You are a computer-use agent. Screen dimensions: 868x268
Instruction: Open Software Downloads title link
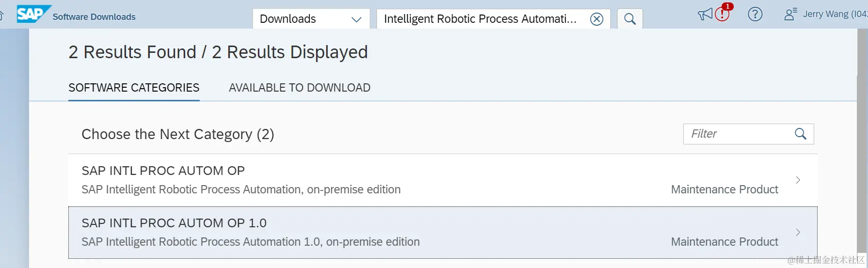(94, 17)
